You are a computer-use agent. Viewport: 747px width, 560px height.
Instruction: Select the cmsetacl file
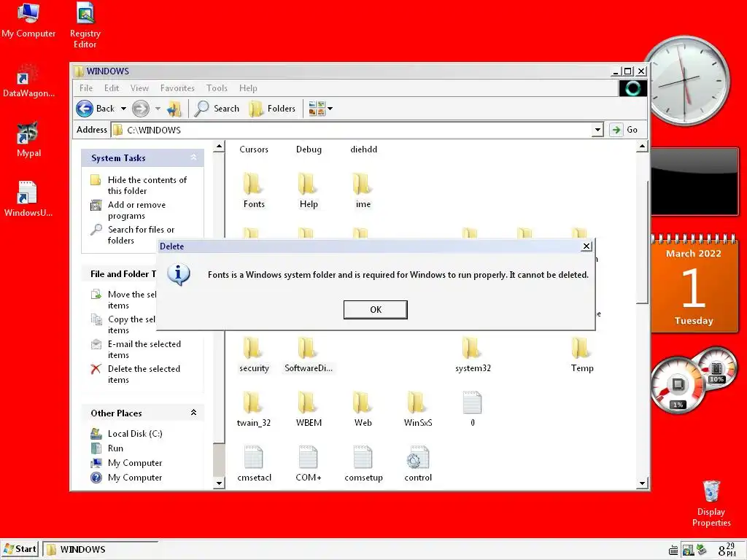(253, 464)
